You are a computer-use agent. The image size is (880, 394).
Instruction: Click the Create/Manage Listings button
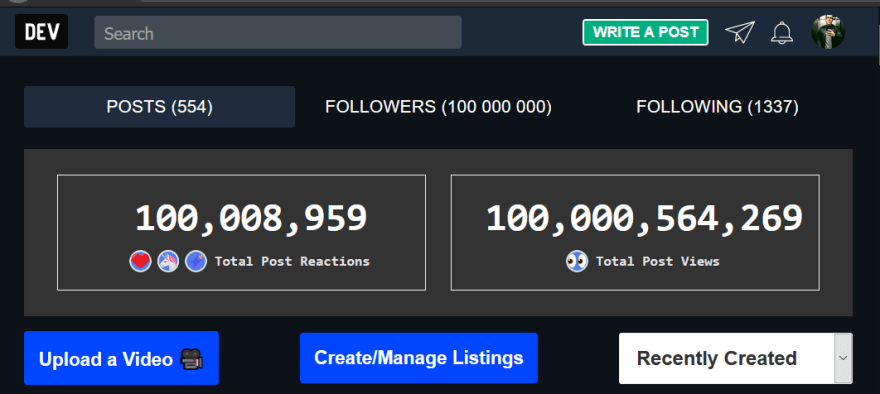[x=419, y=358]
